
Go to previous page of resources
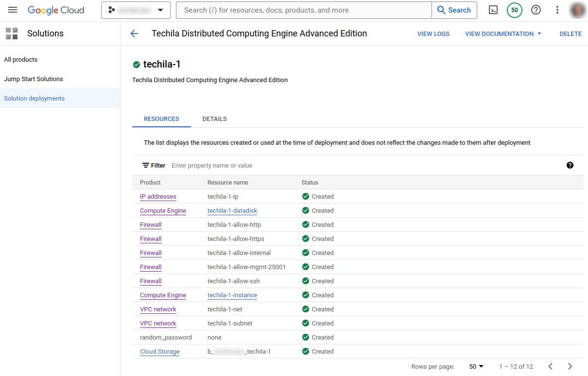pos(550,367)
